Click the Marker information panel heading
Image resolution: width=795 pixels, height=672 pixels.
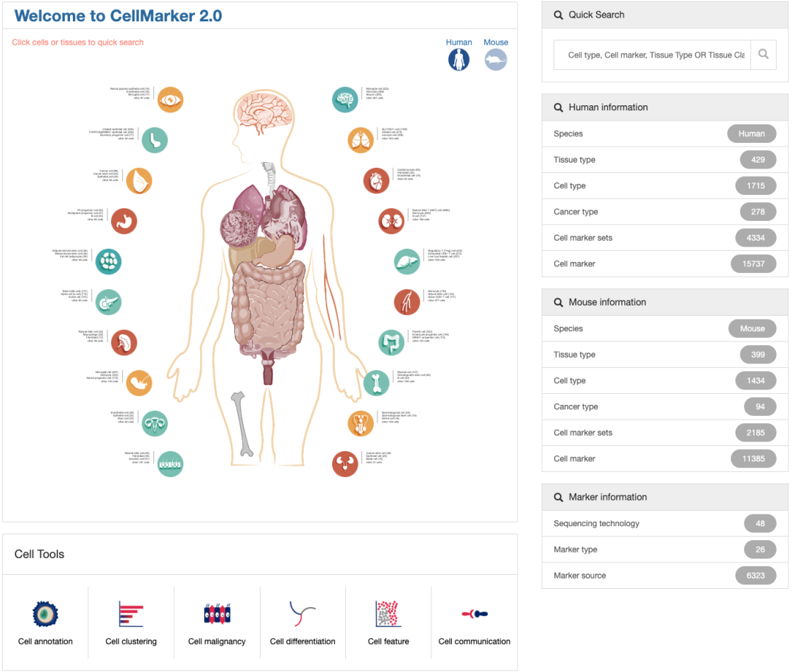pyautogui.click(x=665, y=497)
